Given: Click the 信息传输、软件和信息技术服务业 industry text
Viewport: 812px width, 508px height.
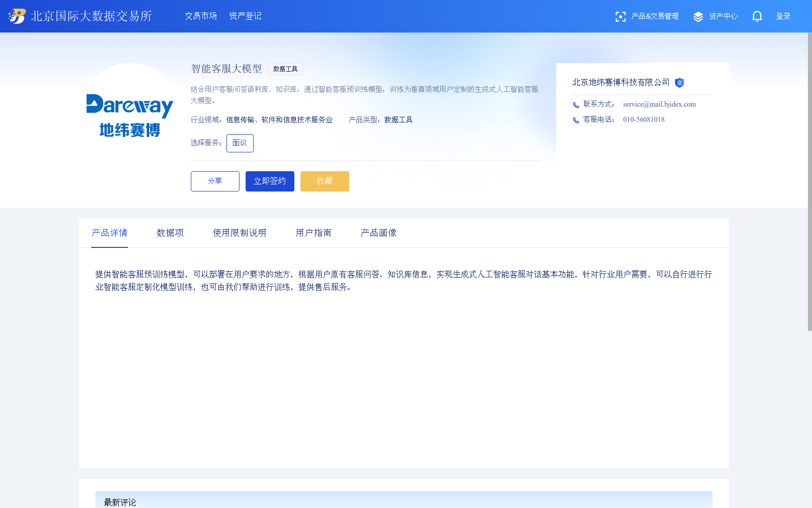Looking at the screenshot, I should click(x=280, y=120).
